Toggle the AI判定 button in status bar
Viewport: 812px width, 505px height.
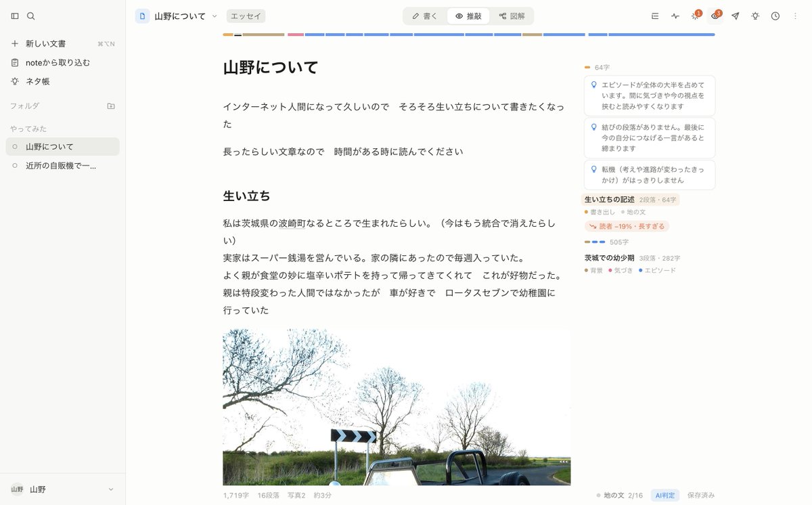coord(665,496)
